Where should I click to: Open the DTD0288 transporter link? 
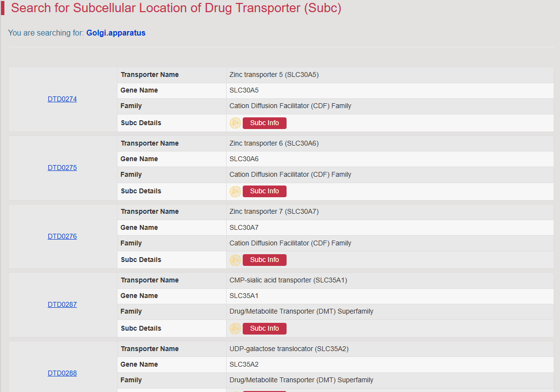(62, 373)
